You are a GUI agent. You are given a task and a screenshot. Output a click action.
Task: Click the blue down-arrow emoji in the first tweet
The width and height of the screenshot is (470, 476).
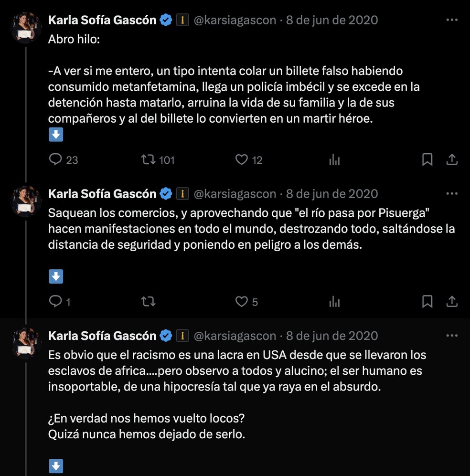tap(56, 135)
